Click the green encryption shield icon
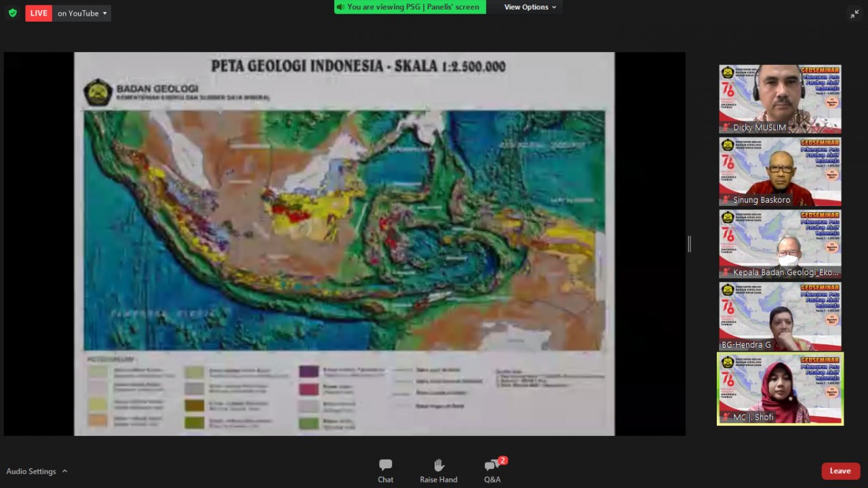 pos(12,13)
